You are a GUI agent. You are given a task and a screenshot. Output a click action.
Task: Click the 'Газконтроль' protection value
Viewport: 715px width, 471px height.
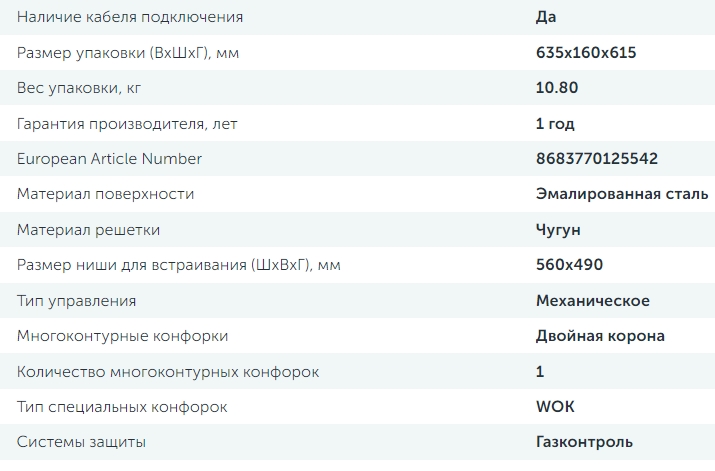[584, 442]
